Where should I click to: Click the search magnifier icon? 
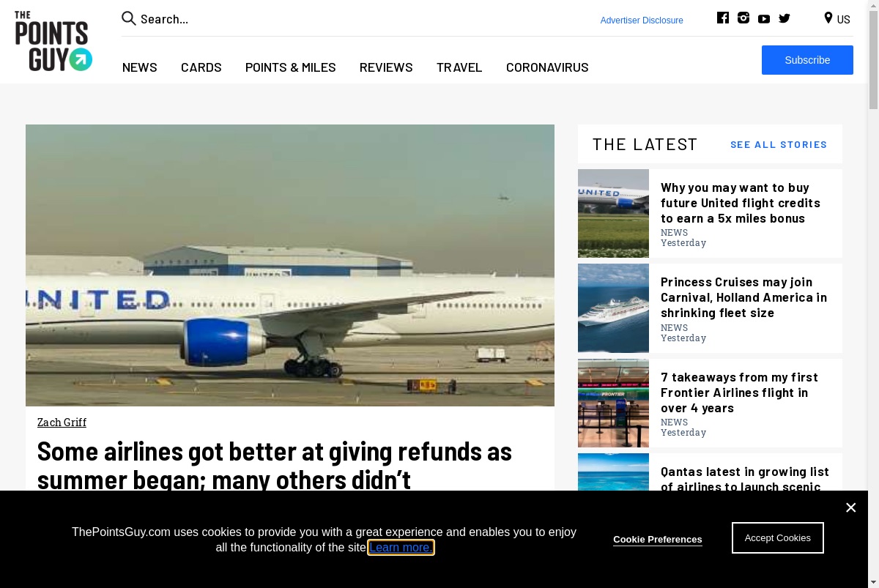click(x=129, y=18)
